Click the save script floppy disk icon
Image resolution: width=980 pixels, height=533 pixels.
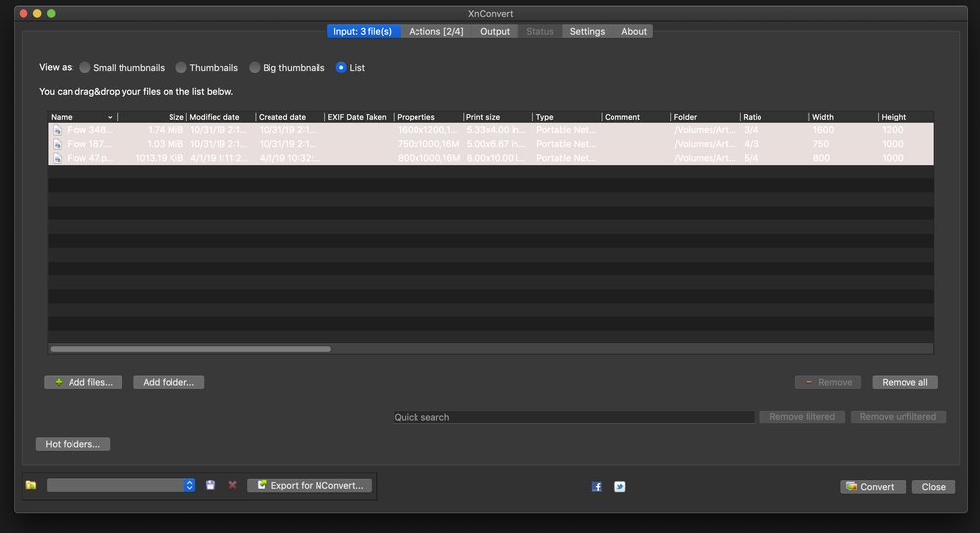(210, 485)
